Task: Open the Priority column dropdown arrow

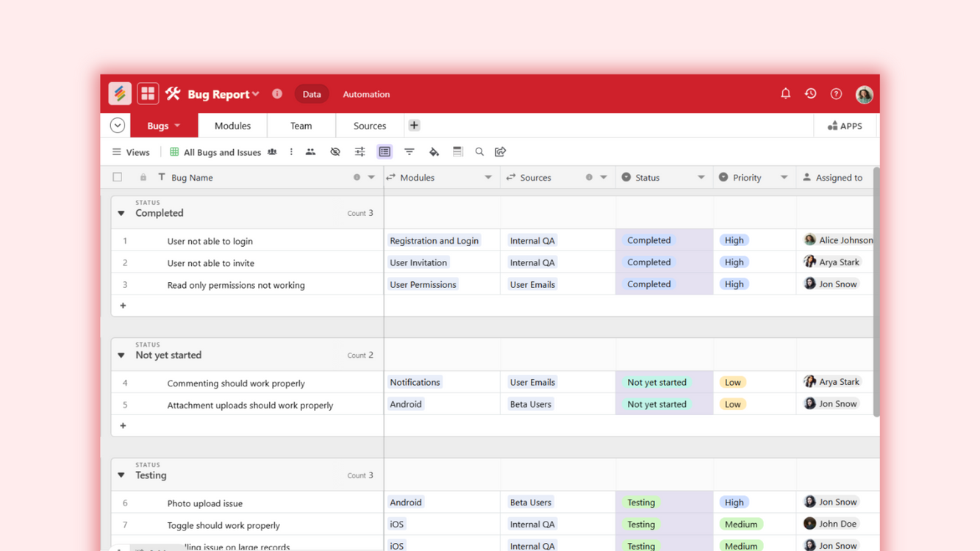Action: (x=784, y=178)
